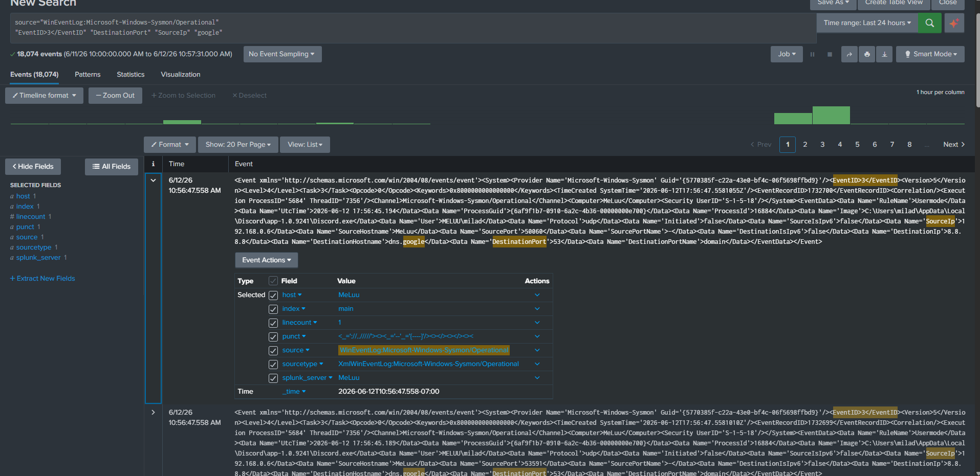Viewport: 980px width, 476px height.
Task: Click the Zoom Out button
Action: pyautogui.click(x=115, y=96)
